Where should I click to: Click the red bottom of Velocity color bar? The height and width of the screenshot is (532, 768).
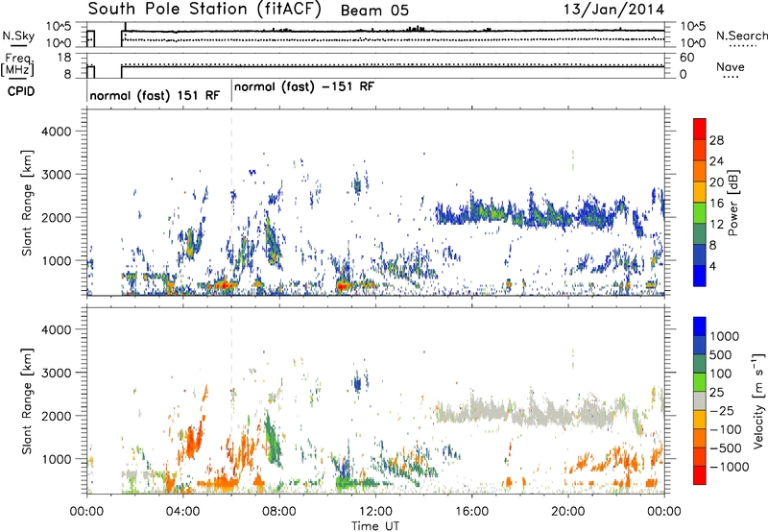[700, 475]
